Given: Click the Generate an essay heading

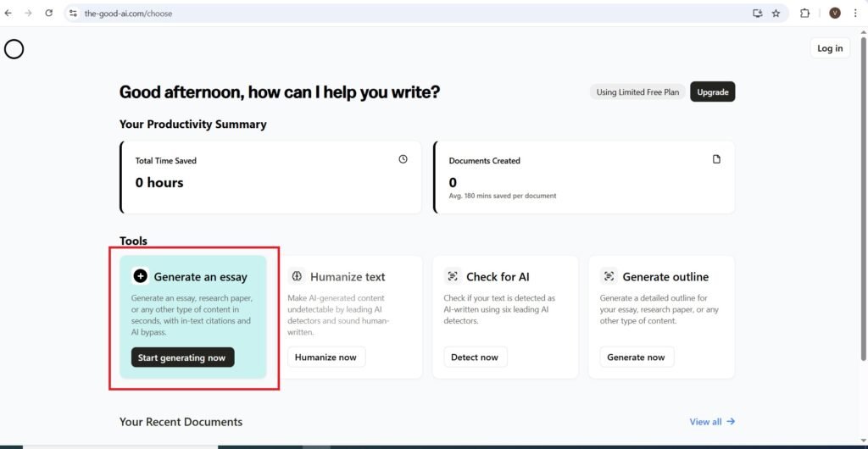Looking at the screenshot, I should (x=200, y=277).
